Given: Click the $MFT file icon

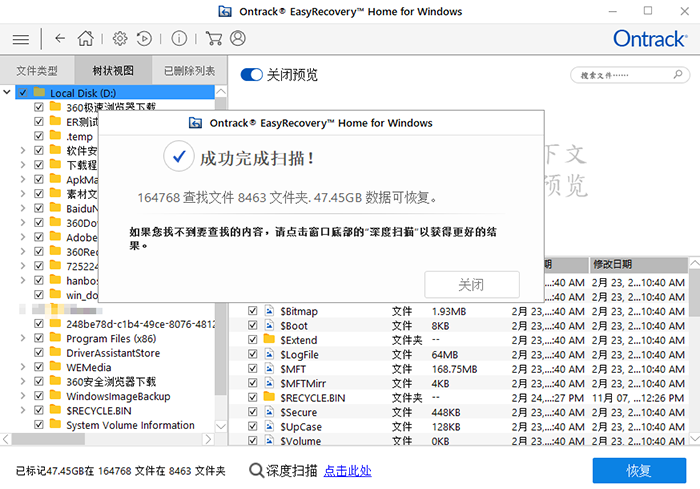Looking at the screenshot, I should pyautogui.click(x=269, y=368).
